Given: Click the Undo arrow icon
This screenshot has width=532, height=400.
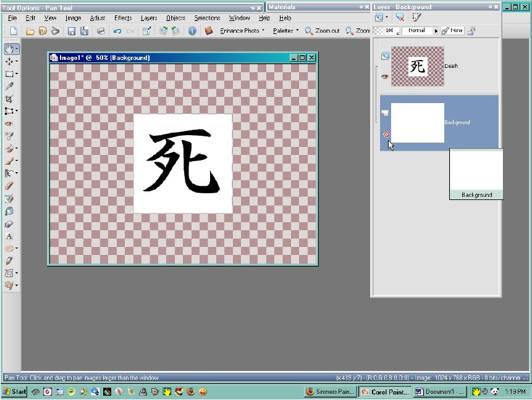Looking at the screenshot, I should (x=117, y=31).
